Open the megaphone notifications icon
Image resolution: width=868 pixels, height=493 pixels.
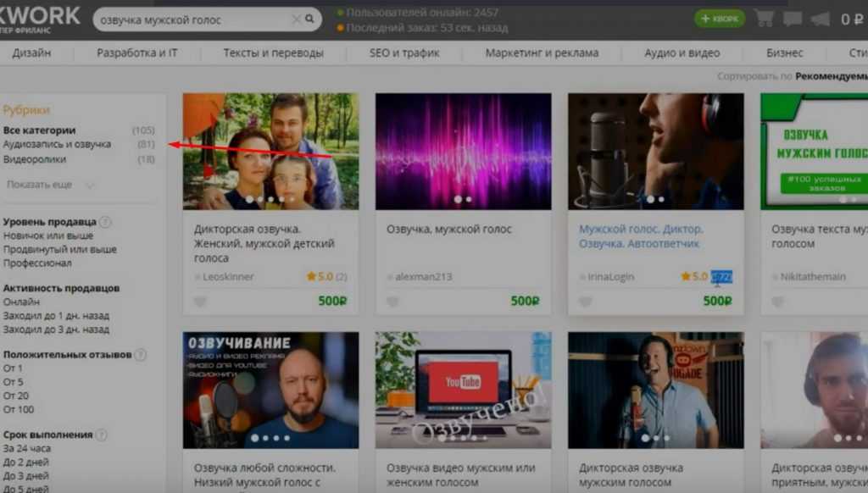coord(821,19)
